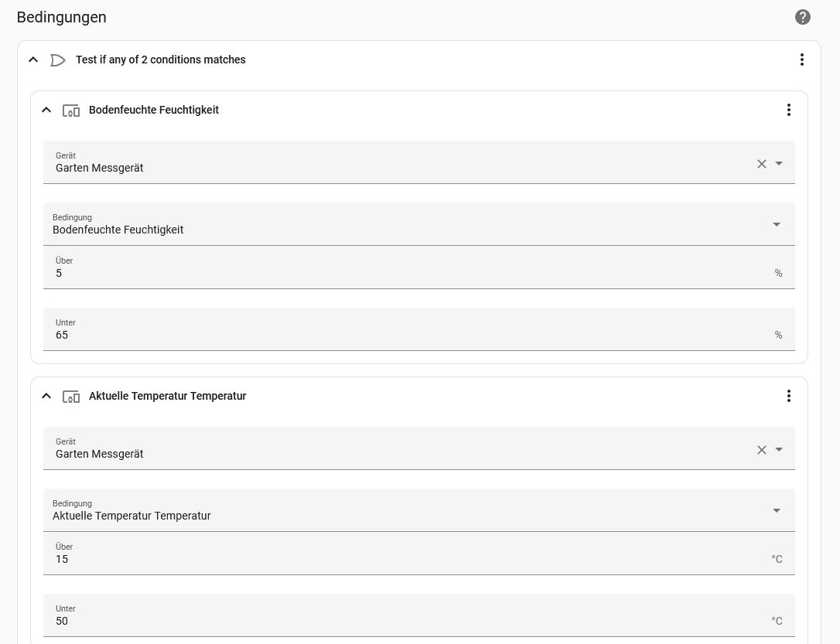This screenshot has height=644, width=840.
Task: Open Gerät dropdown in Bodenfeuchte Feuchtigkeit condition
Action: (779, 163)
